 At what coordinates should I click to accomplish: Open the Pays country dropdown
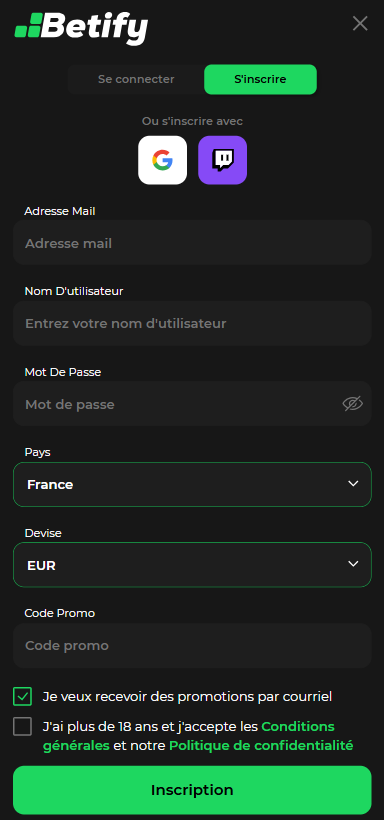click(192, 484)
